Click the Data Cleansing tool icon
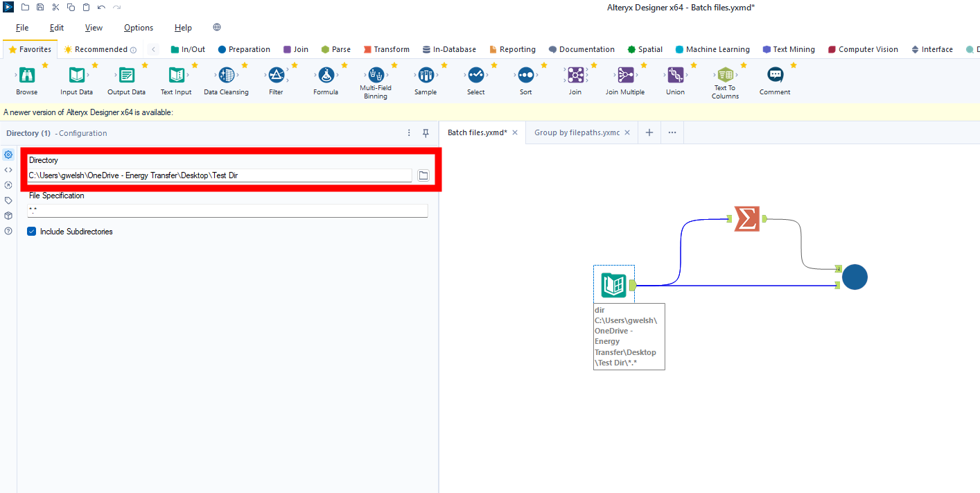This screenshot has height=493, width=980. point(226,75)
